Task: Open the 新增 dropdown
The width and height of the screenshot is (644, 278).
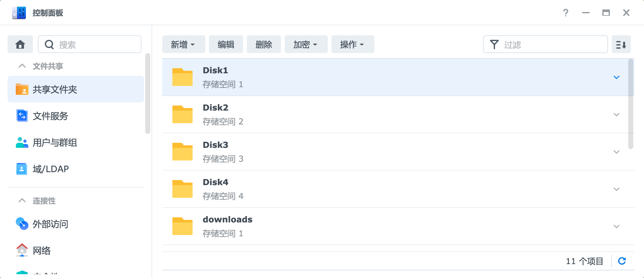Action: pyautogui.click(x=183, y=45)
